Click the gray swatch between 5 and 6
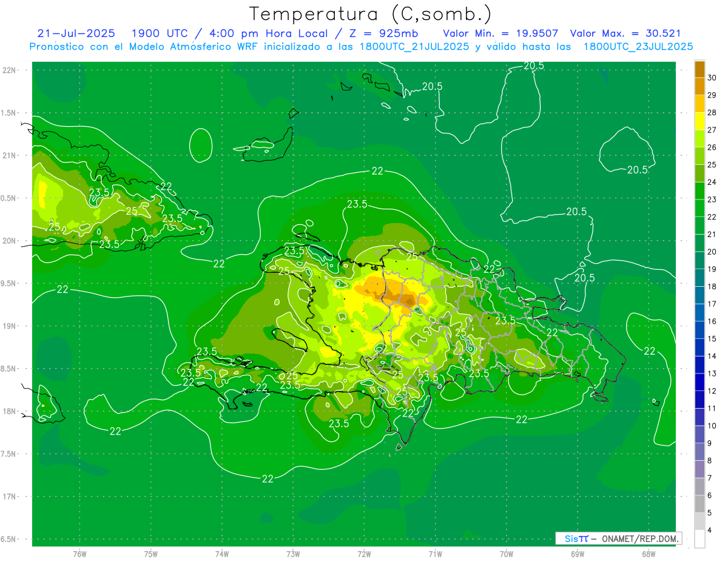This screenshot has height=562, width=728. (699, 504)
